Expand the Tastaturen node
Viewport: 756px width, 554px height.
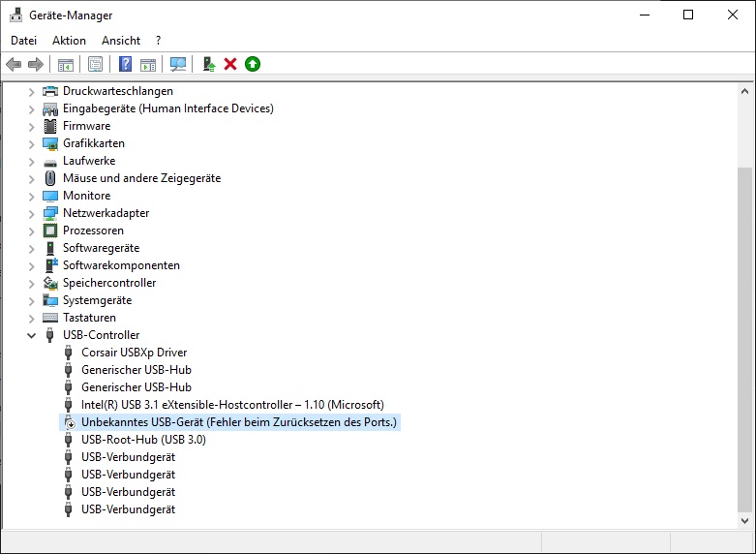coord(31,318)
